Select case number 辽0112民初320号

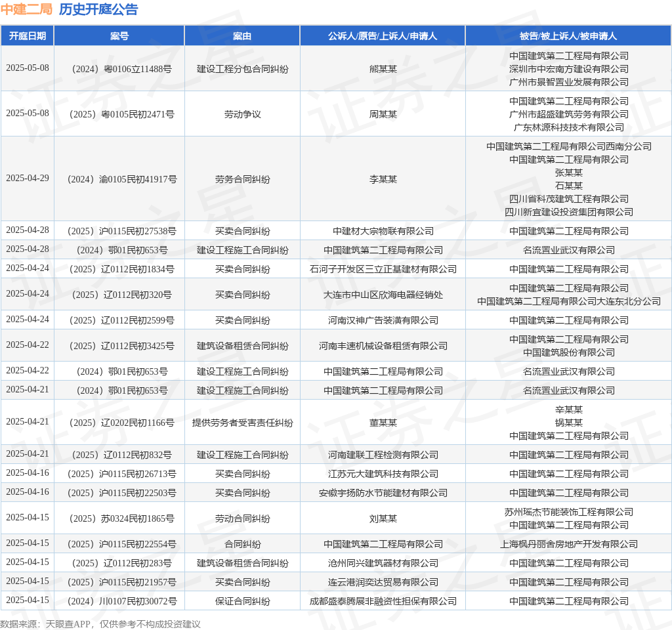pyautogui.click(x=121, y=295)
